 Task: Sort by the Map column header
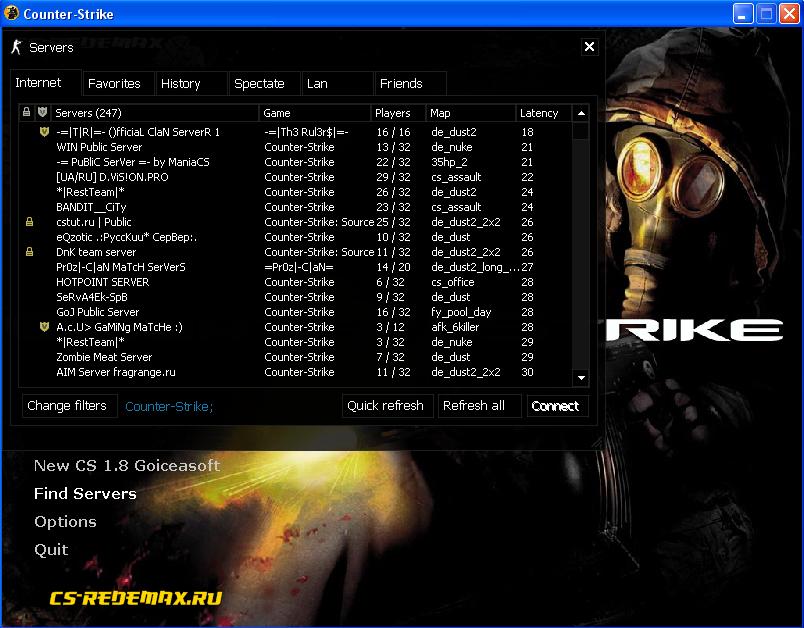point(471,113)
